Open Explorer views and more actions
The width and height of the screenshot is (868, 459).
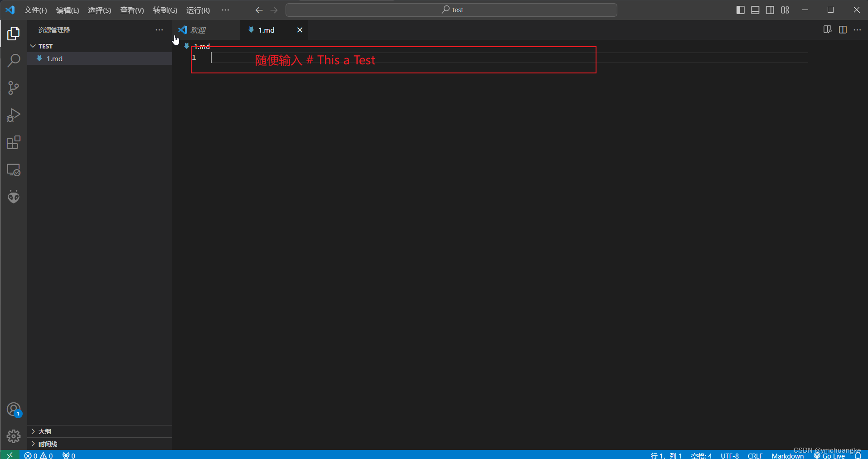point(159,30)
